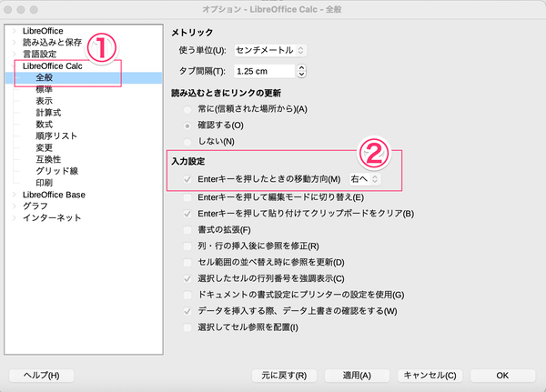
Task: Increase the タブ間隔 stepper value
Action: pyautogui.click(x=301, y=68)
